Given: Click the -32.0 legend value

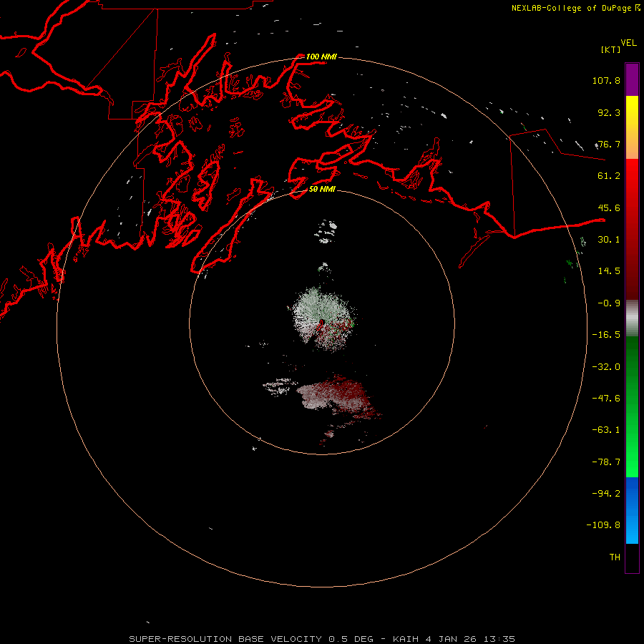Looking at the screenshot, I should (606, 367).
